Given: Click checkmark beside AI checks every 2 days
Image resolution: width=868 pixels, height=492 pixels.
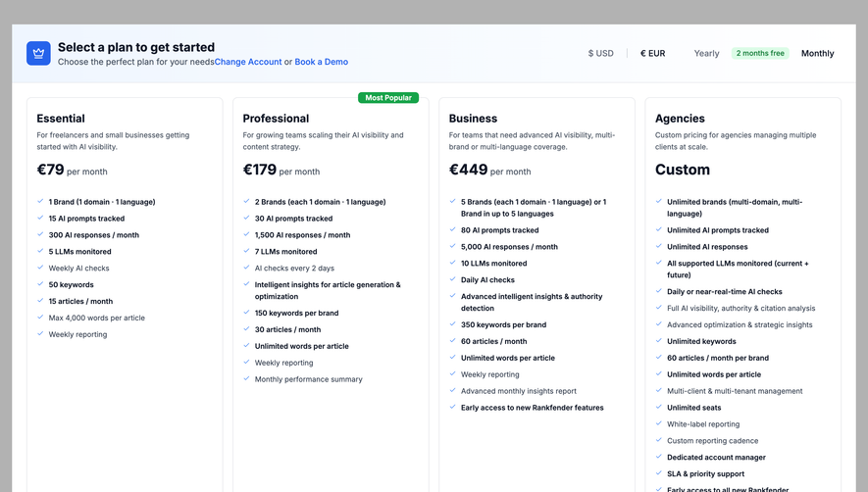Looking at the screenshot, I should [246, 268].
